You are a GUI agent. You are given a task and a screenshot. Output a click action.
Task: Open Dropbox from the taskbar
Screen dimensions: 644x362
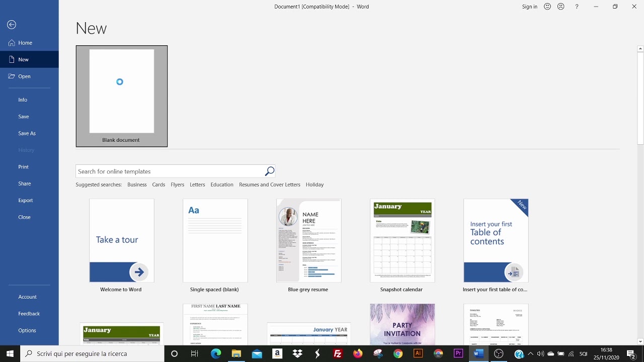coord(297,353)
